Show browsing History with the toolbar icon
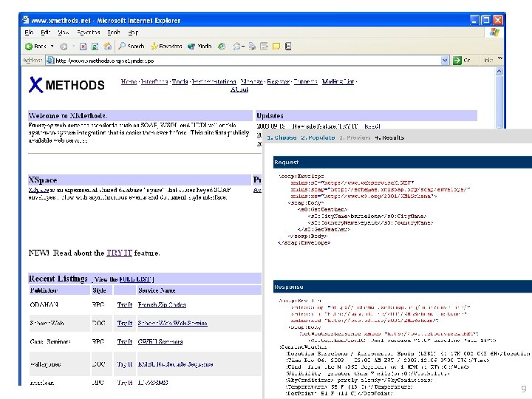 (x=222, y=47)
